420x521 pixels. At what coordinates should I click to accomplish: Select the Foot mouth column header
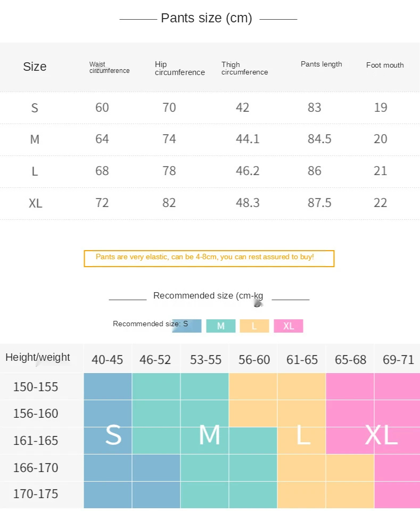click(x=385, y=65)
